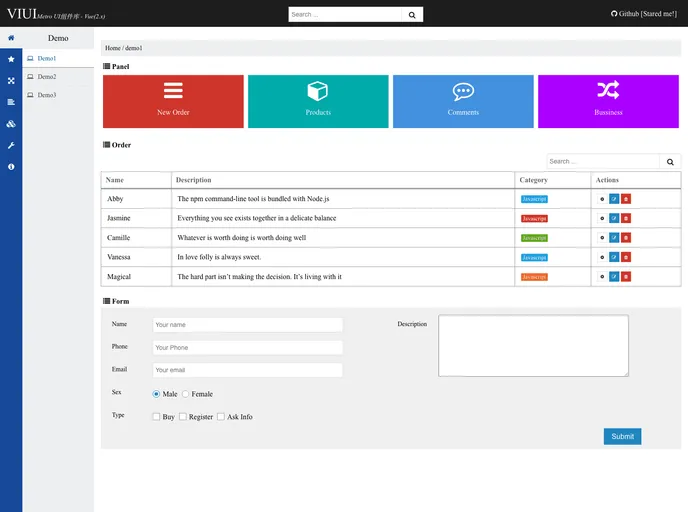The width and height of the screenshot is (688, 512).
Task: Open the teal Products panel tile
Action: (x=318, y=101)
